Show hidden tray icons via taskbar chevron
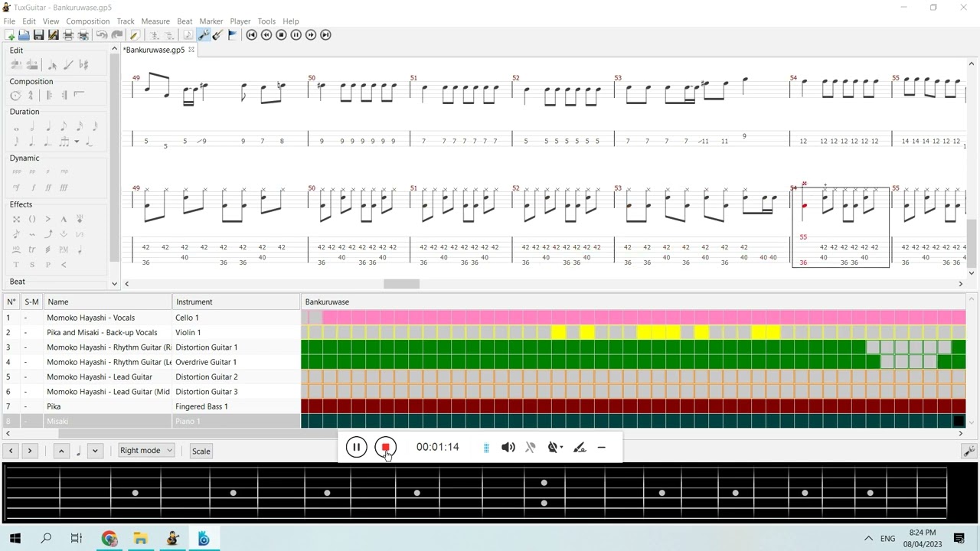 click(x=868, y=539)
